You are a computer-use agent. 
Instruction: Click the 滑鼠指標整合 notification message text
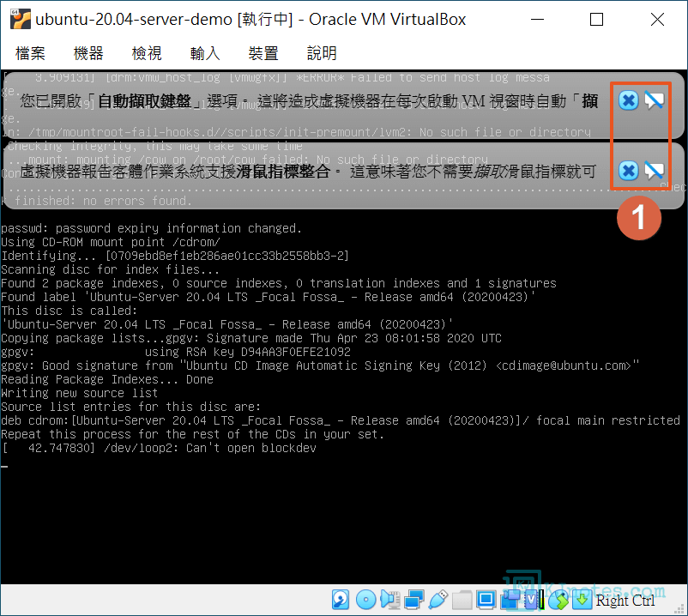pos(308,171)
